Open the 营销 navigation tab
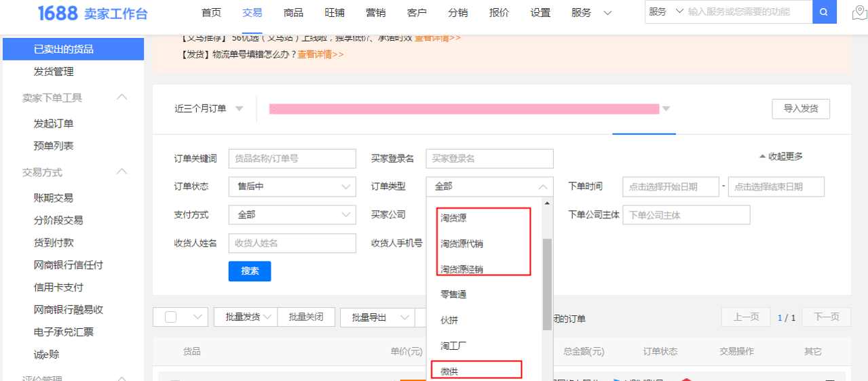Image resolution: width=868 pixels, height=381 pixels. coord(376,13)
